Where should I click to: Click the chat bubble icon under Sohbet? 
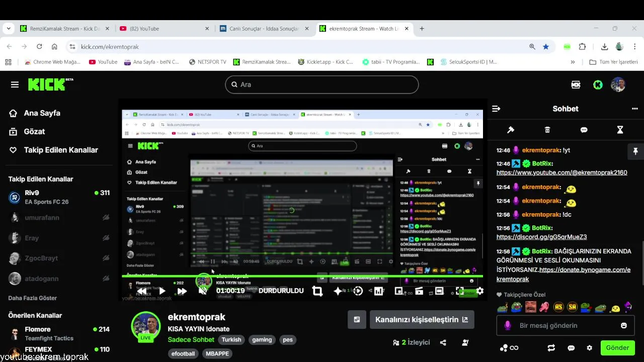[x=584, y=130]
